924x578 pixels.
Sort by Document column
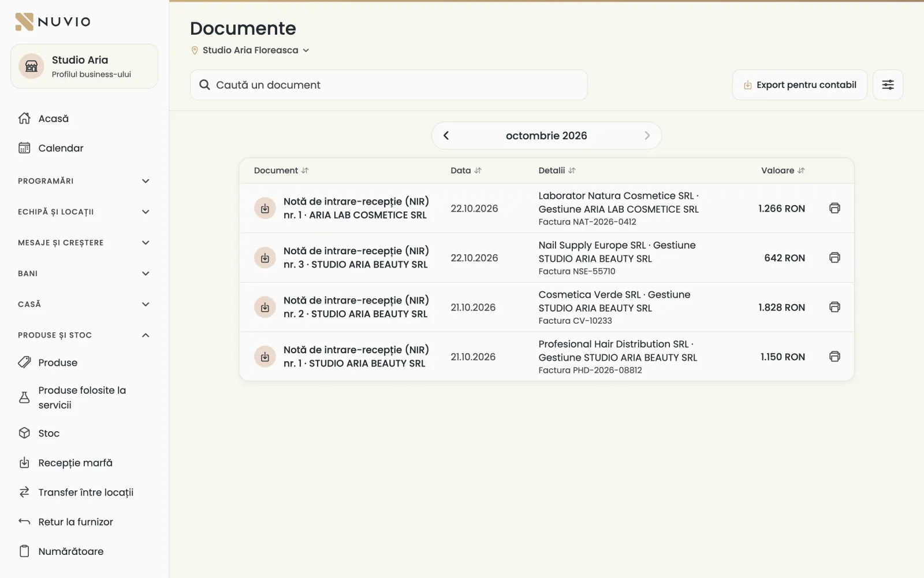click(x=281, y=171)
